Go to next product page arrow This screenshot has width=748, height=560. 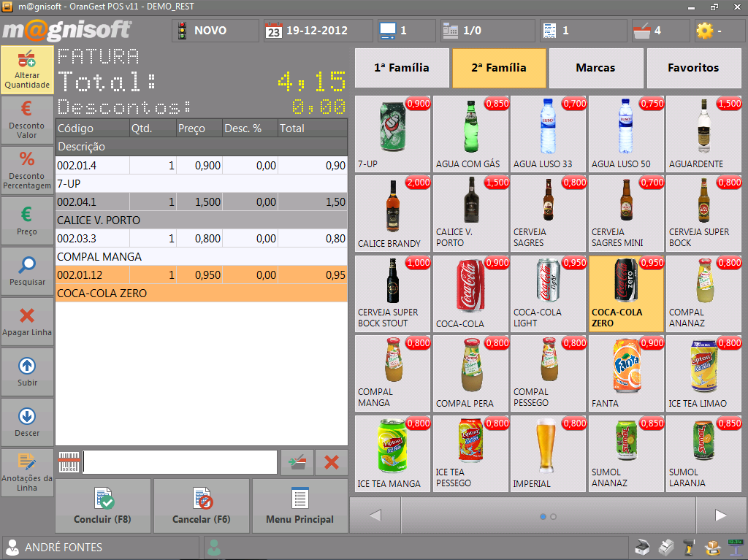point(720,515)
